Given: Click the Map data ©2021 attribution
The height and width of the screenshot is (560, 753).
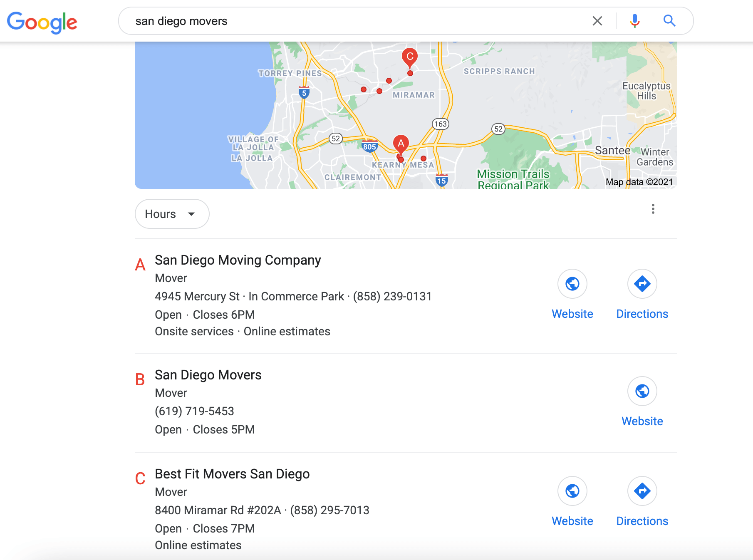Looking at the screenshot, I should coord(639,182).
